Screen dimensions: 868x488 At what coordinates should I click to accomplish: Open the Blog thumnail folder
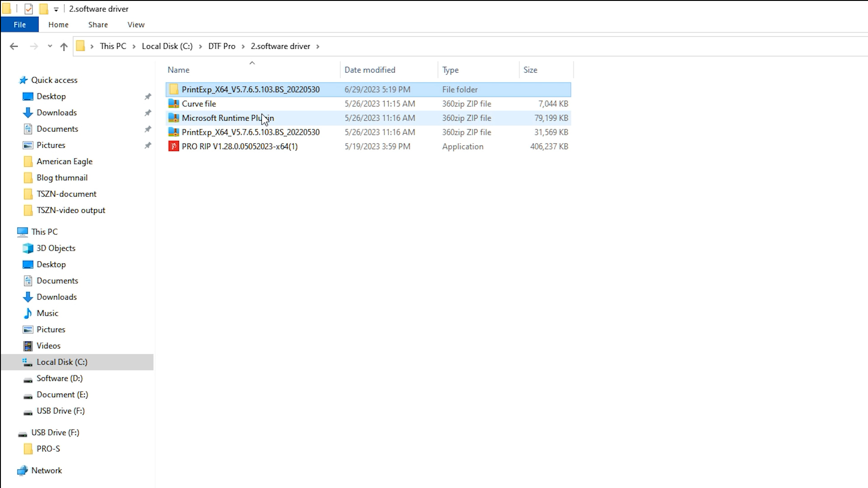coord(62,178)
